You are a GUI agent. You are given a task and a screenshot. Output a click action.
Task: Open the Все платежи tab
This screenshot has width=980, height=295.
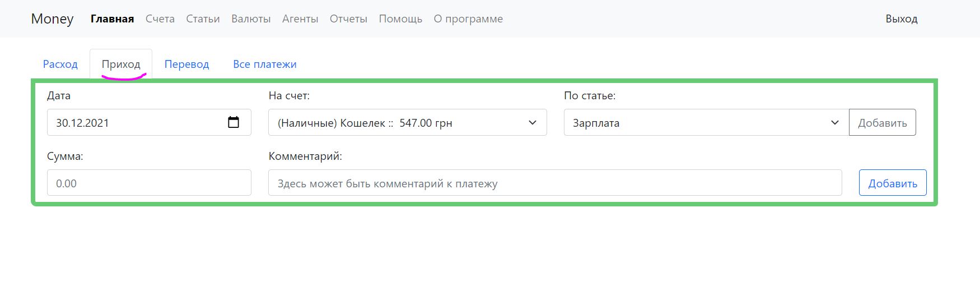click(x=265, y=64)
